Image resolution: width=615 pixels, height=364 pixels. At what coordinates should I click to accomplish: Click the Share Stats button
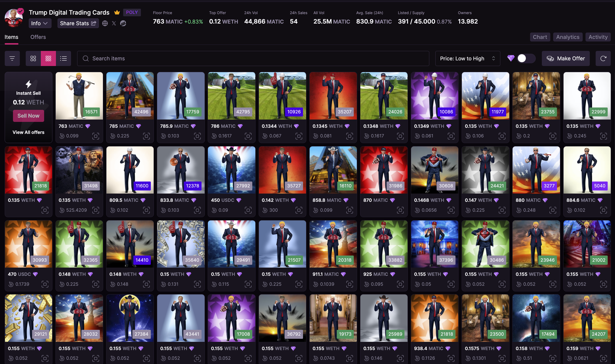point(78,23)
